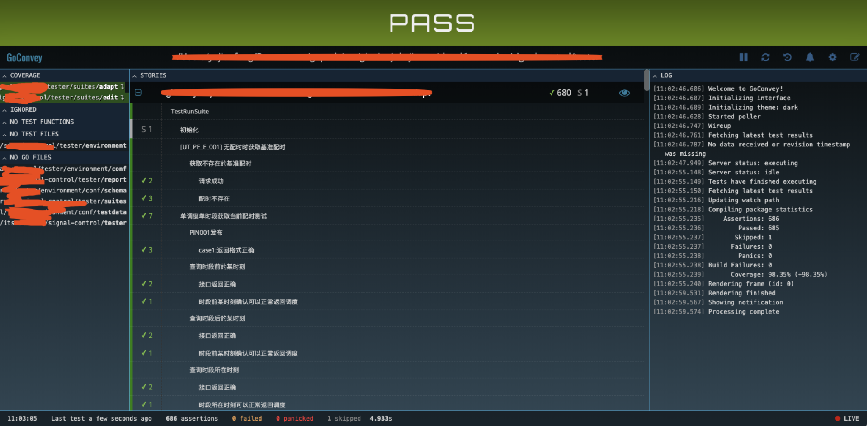868x426 pixels.
Task: Click the Welcome to GoConvey! log line
Action: (718, 89)
